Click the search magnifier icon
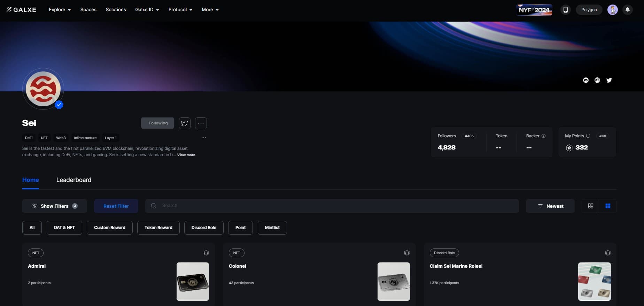 pos(154,206)
